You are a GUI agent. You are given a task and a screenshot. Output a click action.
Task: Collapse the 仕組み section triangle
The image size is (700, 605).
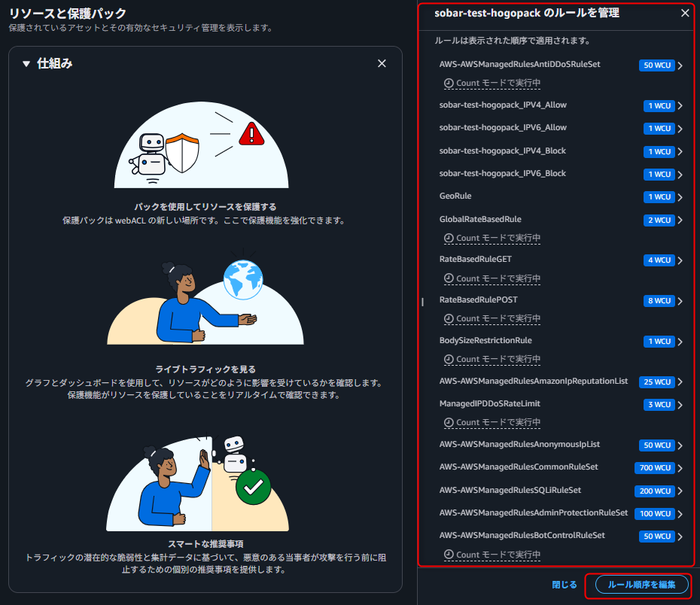click(26, 64)
